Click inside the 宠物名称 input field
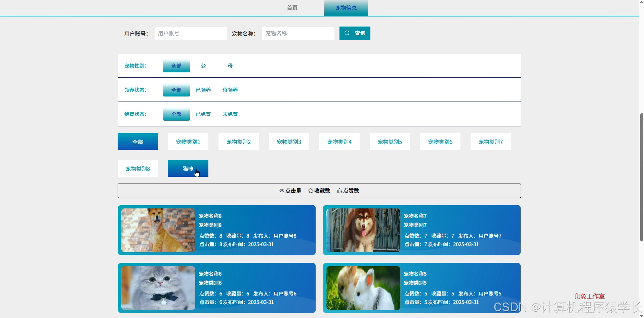Image resolution: width=644 pixels, height=318 pixels. point(298,33)
